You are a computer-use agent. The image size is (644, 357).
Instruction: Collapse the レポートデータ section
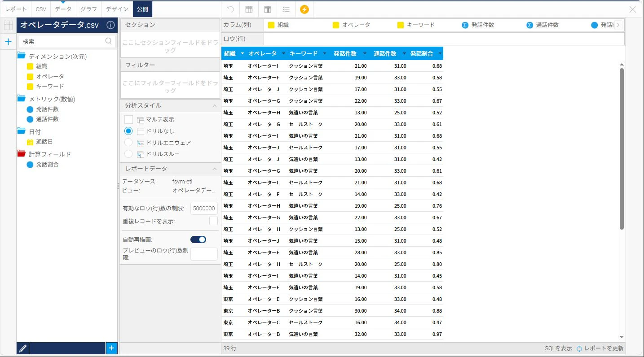(x=214, y=169)
